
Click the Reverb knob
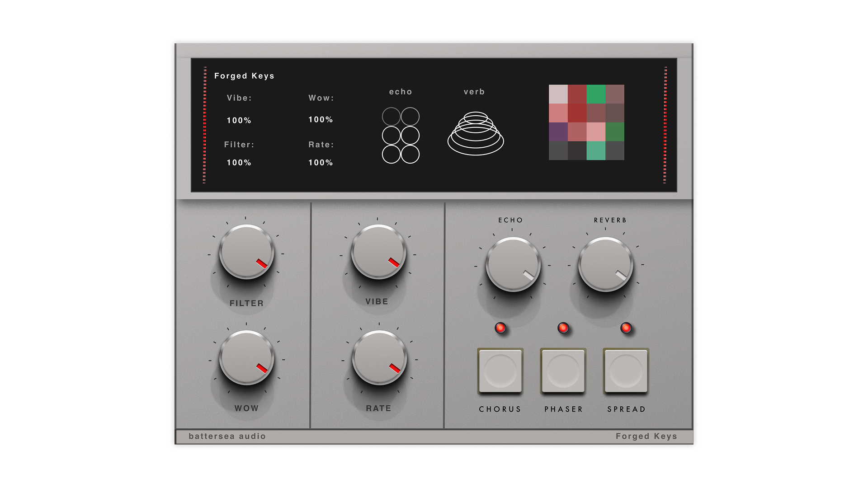[x=605, y=264]
